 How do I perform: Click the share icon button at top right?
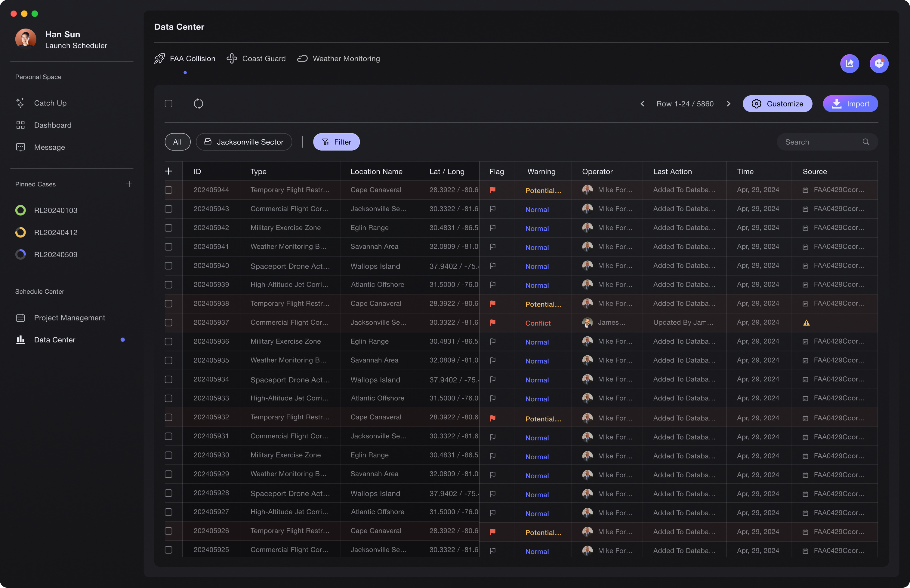849,63
